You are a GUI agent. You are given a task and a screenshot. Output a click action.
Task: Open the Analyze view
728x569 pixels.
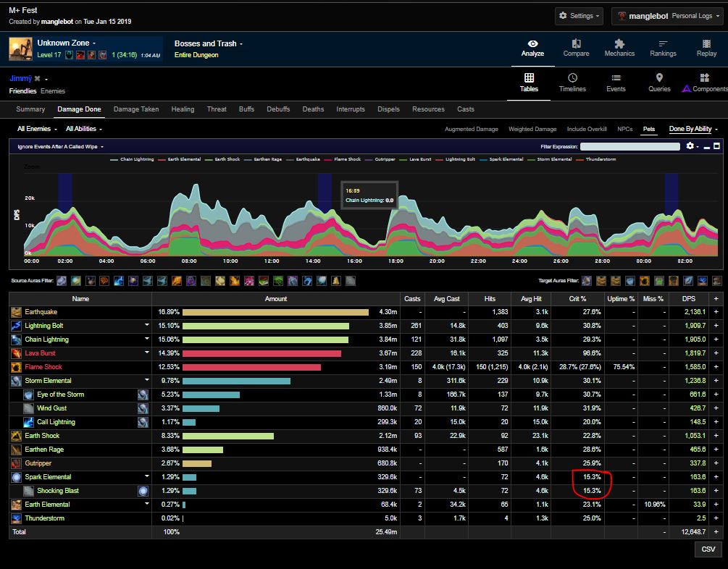[x=532, y=49]
